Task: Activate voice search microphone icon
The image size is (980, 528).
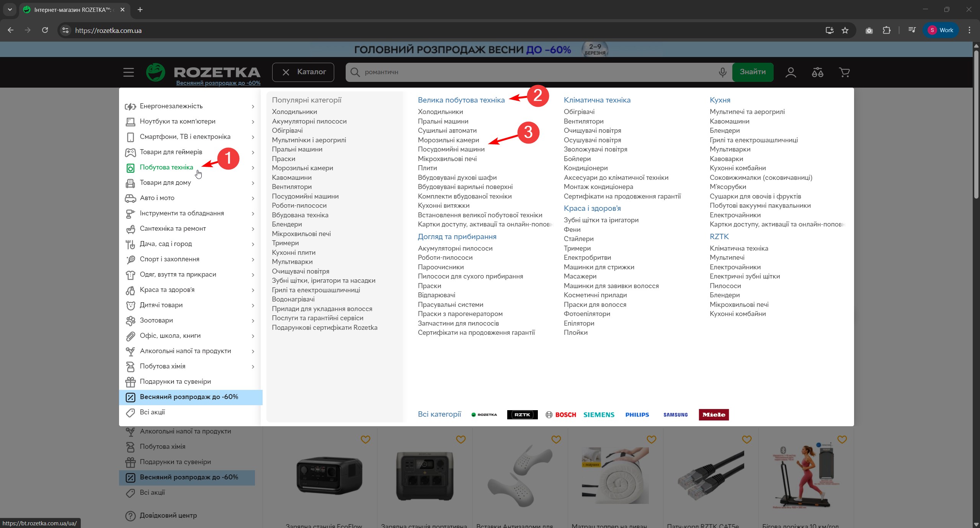Action: 722,72
